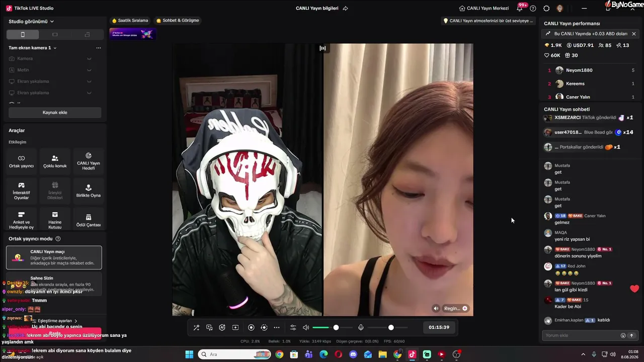This screenshot has width=644, height=362.
Task: Click the add-clip icon in bottom toolbar
Action: [235, 328]
